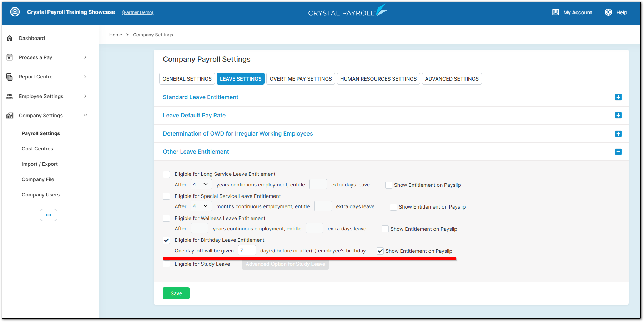Screen dimensions: 644x322
Task: Enable Eligible for Long Service Leave Entitlement
Action: click(166, 174)
